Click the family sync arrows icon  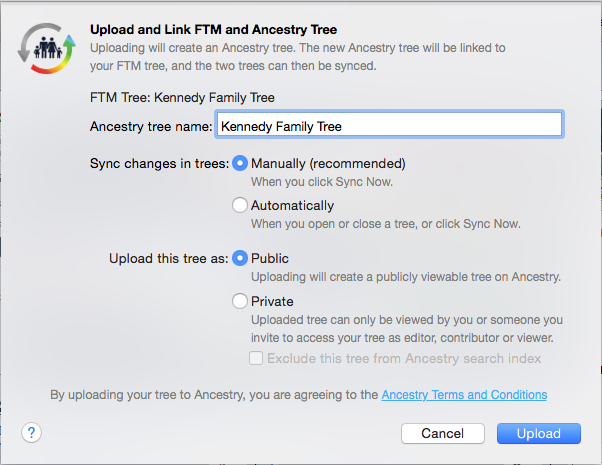click(46, 48)
